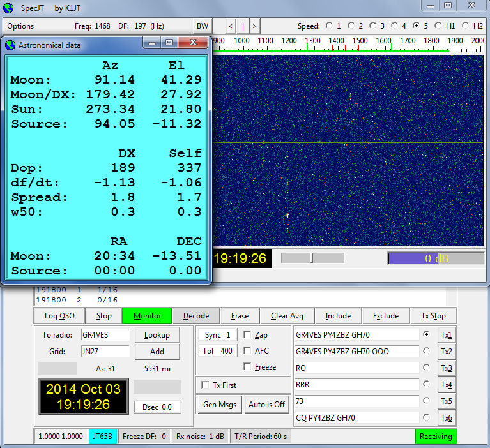The width and height of the screenshot is (490, 448).
Task: Select the radio button for the RO message
Action: pos(426,368)
